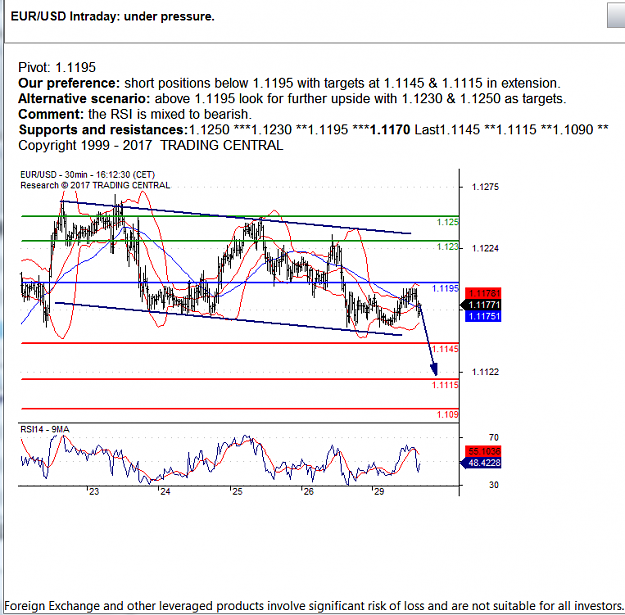Screen dimensions: 625x615
Task: Click the title 'EUR/USD Intraday: under pressure.'
Action: point(112,17)
